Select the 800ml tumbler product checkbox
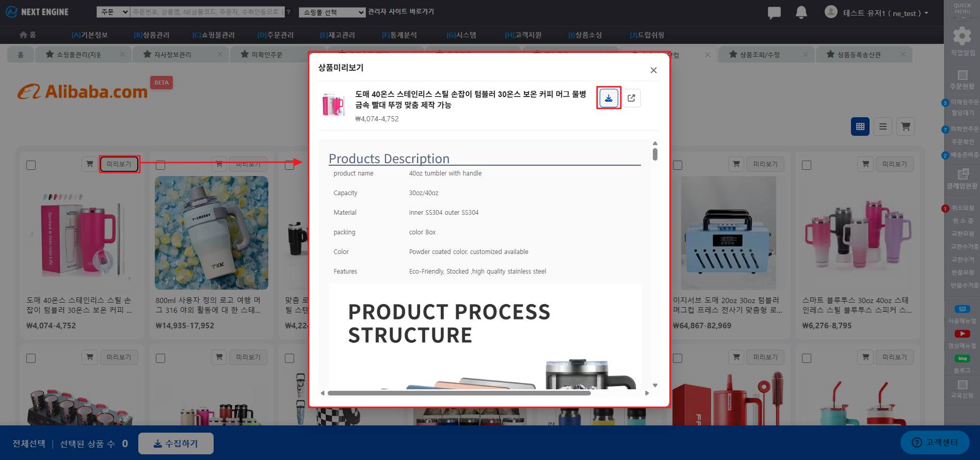The image size is (980, 460). 160,165
